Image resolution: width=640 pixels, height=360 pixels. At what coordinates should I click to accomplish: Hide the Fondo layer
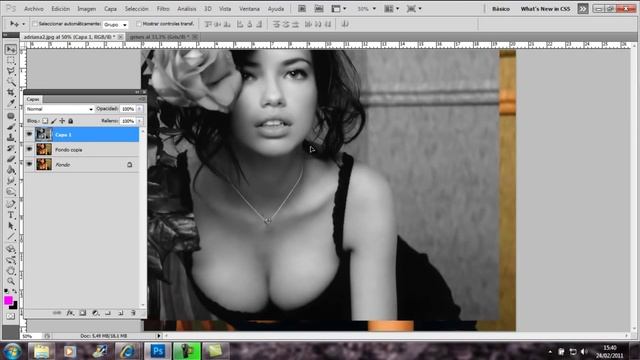(x=29, y=164)
